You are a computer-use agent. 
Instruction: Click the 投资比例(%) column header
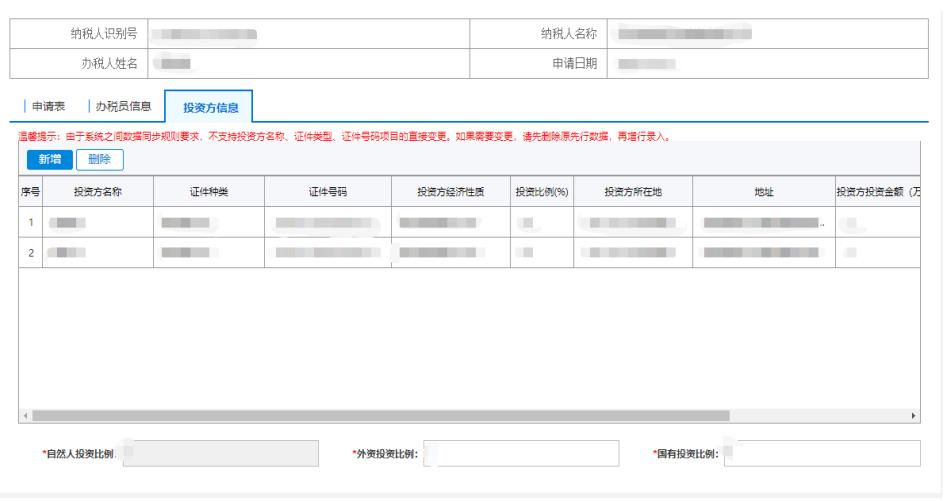click(x=541, y=192)
